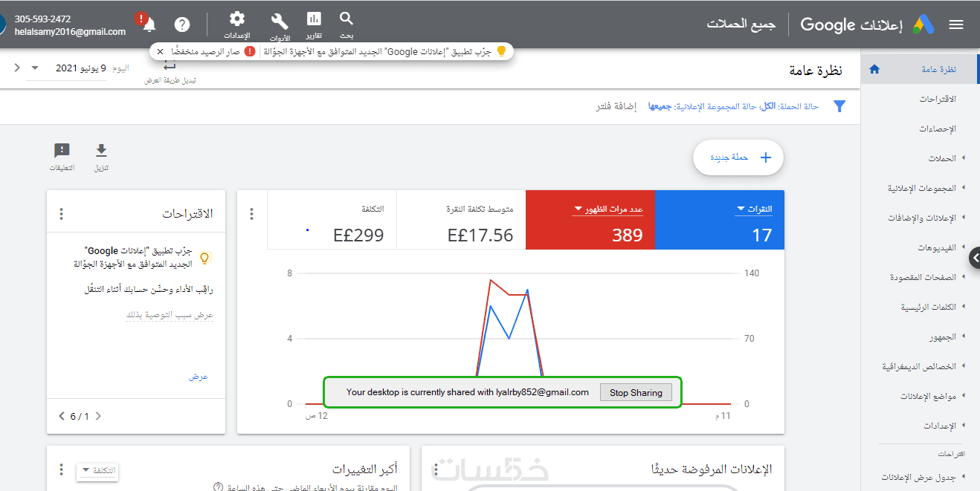Screen dimensions: 980x491
Task: Select the التكلفة E£299 metric tile
Action: [x=332, y=220]
